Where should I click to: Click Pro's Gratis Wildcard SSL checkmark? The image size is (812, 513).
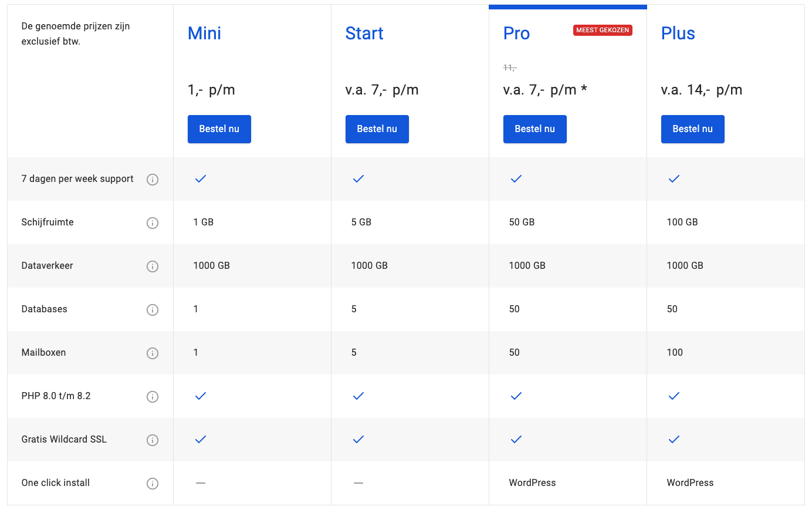516,439
